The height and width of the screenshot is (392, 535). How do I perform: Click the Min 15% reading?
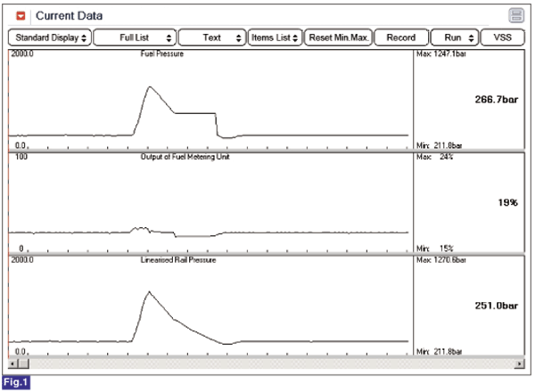tap(435, 249)
